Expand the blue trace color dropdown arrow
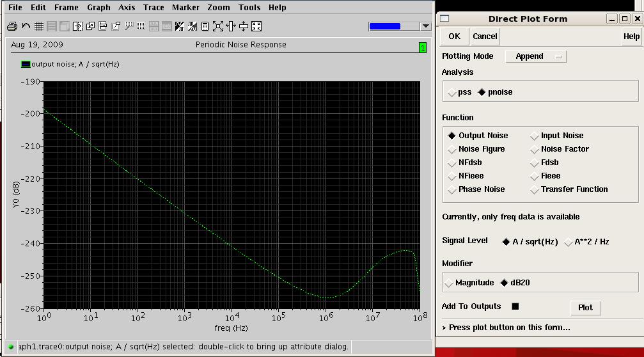644x357 pixels. point(426,26)
